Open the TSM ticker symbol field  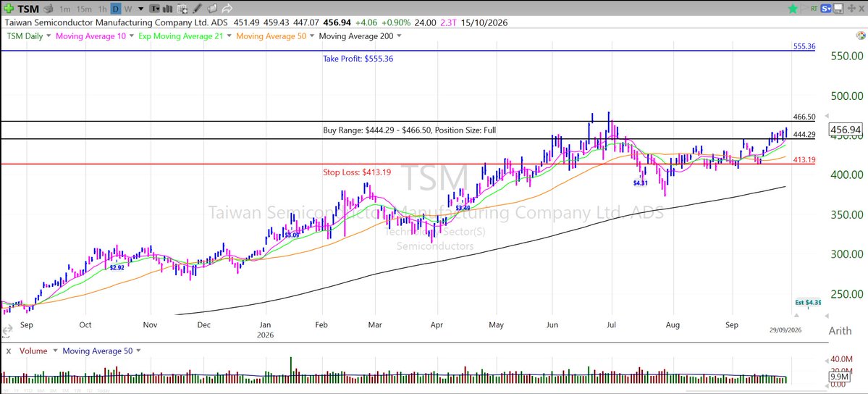28,9
